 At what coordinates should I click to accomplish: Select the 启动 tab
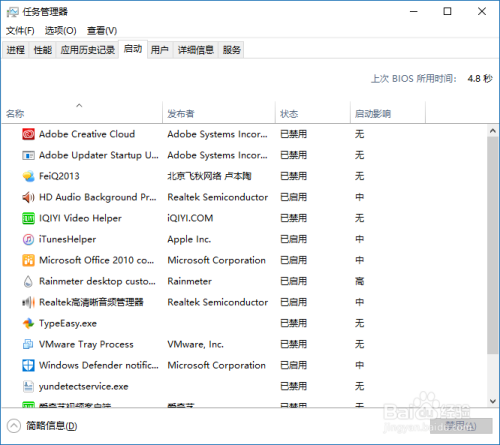[x=133, y=49]
